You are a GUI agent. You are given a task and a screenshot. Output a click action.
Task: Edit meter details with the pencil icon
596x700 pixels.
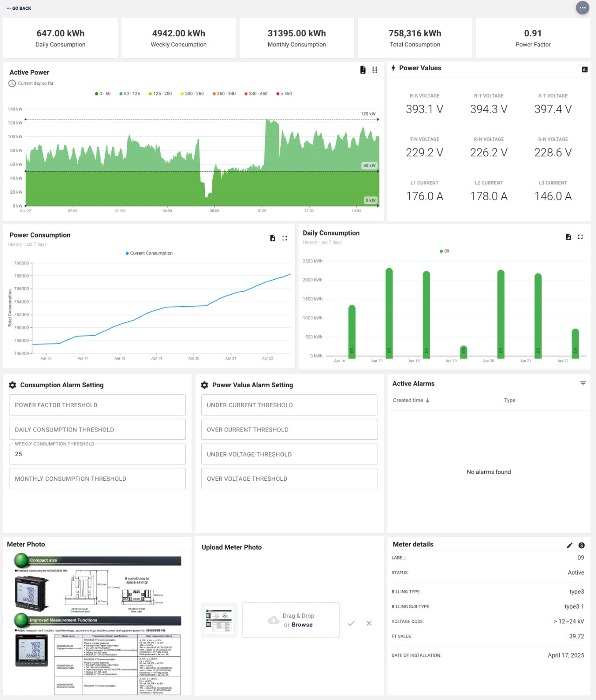click(569, 545)
